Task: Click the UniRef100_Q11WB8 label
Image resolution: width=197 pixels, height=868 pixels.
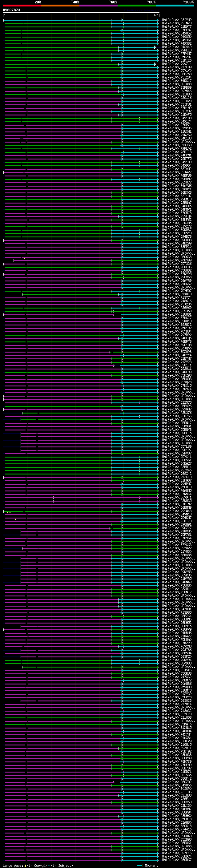Action: pos(177,94)
